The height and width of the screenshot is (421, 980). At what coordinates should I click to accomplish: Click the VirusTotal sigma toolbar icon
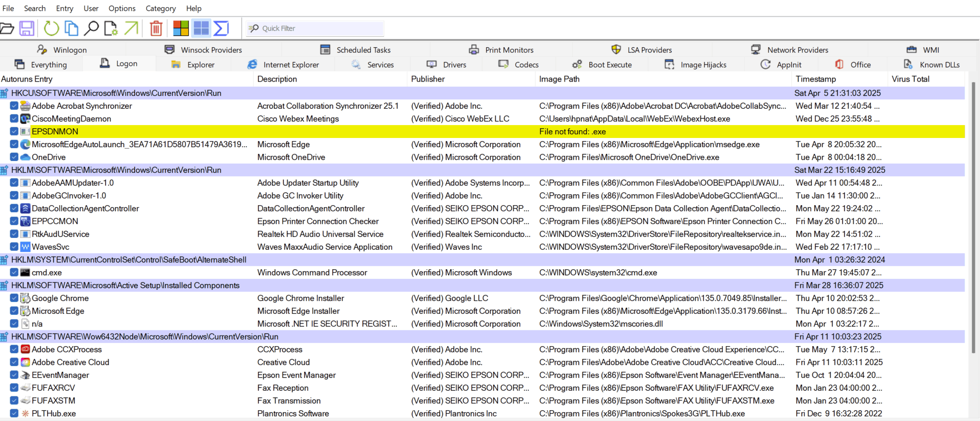click(221, 28)
